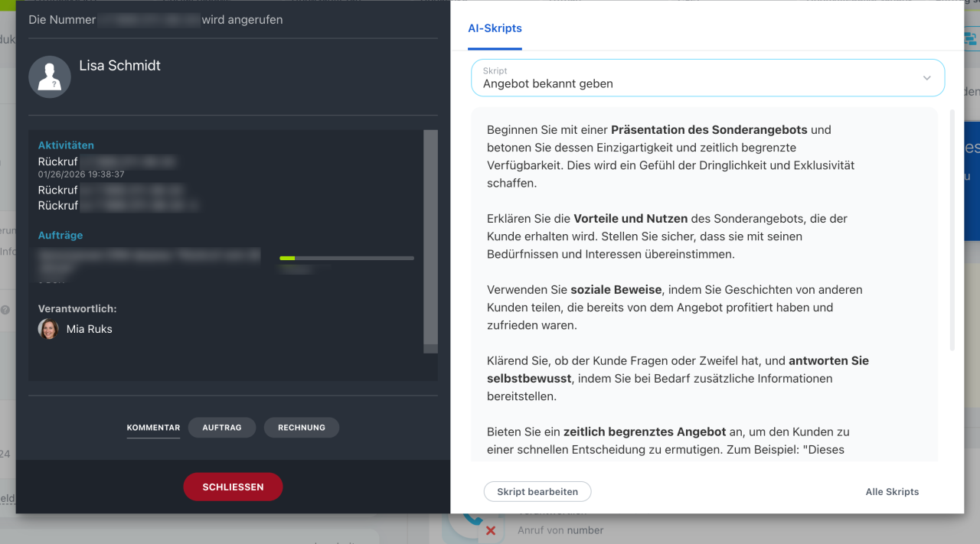Open the Skript dropdown chevron
The height and width of the screenshot is (544, 980).
(927, 78)
